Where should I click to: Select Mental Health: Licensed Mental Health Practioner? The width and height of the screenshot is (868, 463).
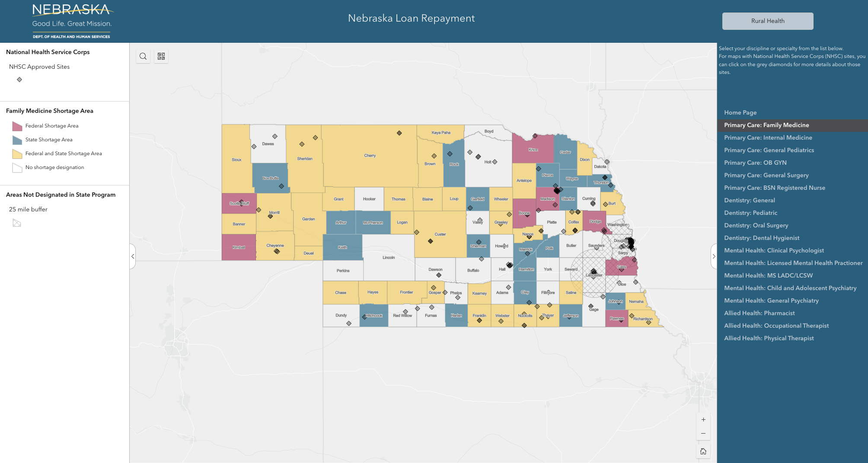[x=792, y=263]
